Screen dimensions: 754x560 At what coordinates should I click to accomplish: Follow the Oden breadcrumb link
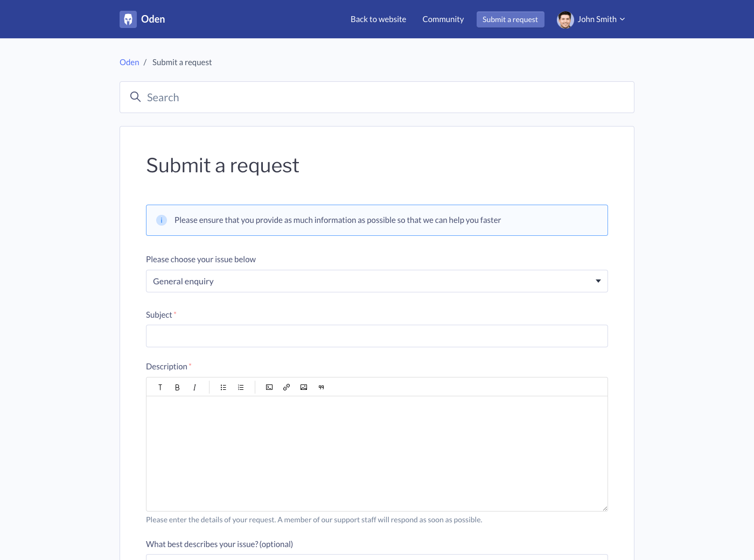pyautogui.click(x=129, y=62)
